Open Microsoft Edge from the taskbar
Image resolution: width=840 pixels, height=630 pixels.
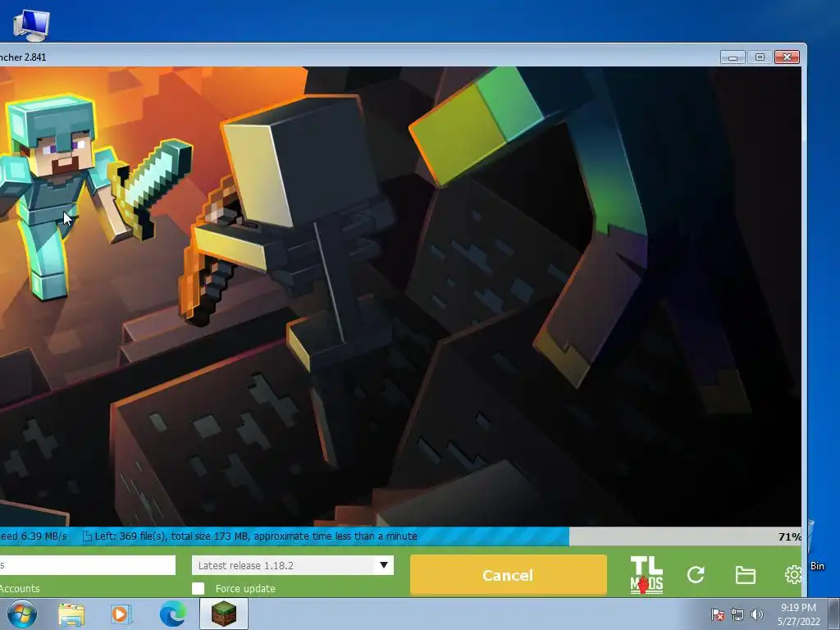(x=172, y=614)
